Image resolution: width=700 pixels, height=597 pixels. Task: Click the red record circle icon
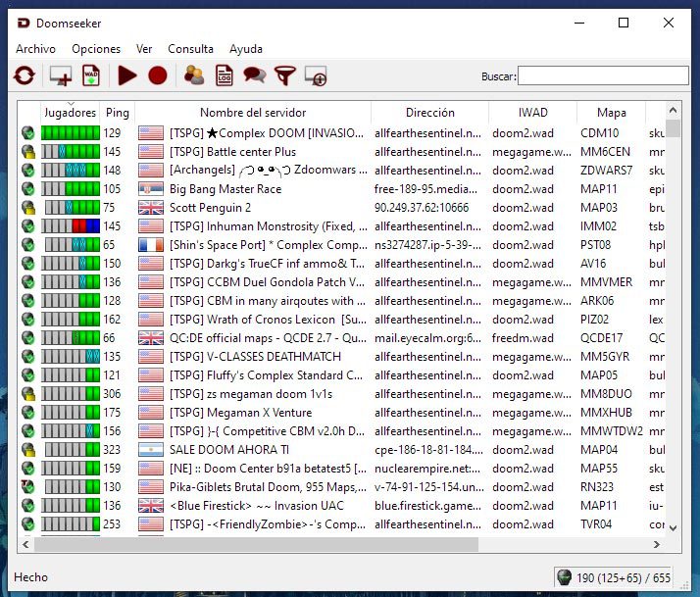[x=158, y=75]
